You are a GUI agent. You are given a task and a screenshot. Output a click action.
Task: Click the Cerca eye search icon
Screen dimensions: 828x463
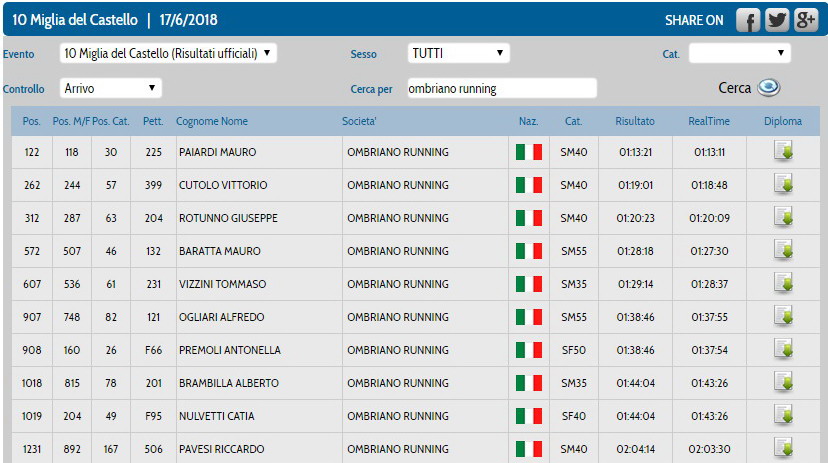pyautogui.click(x=768, y=88)
